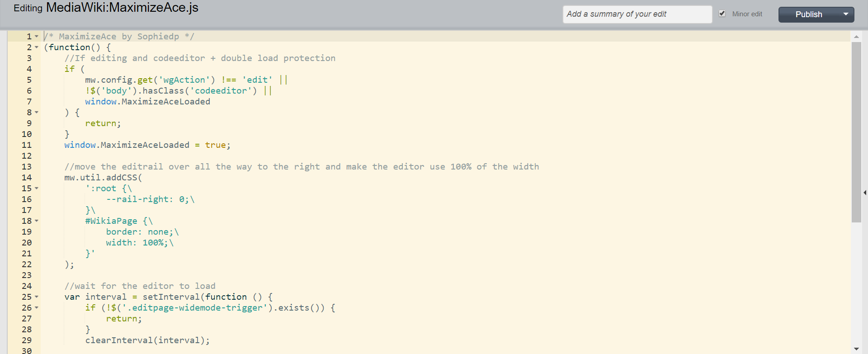The width and height of the screenshot is (868, 354).
Task: Collapse the code block at line 8
Action: click(37, 113)
